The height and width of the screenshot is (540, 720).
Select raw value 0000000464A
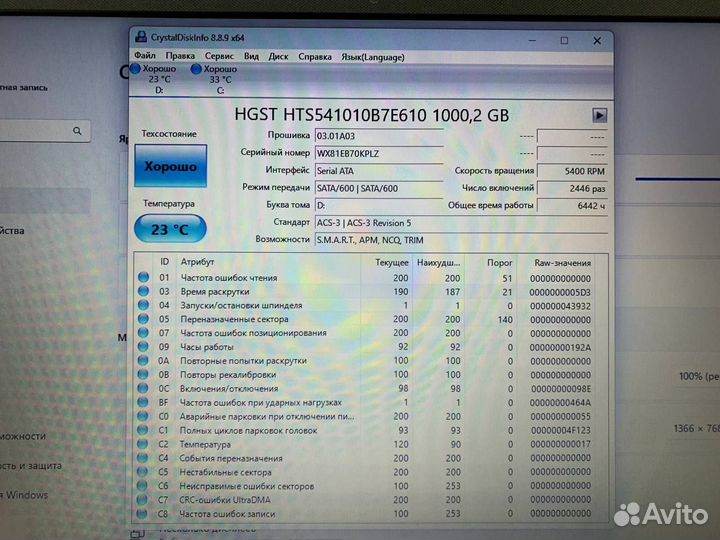pos(560,403)
